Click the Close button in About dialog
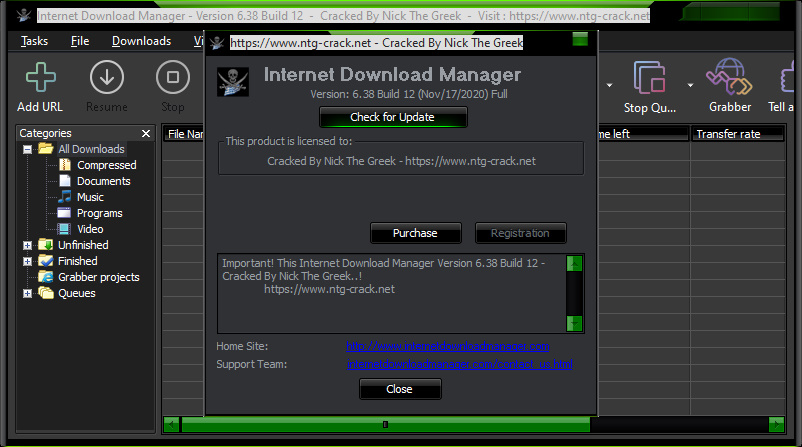Screen dimensions: 802x447 pyautogui.click(x=399, y=389)
